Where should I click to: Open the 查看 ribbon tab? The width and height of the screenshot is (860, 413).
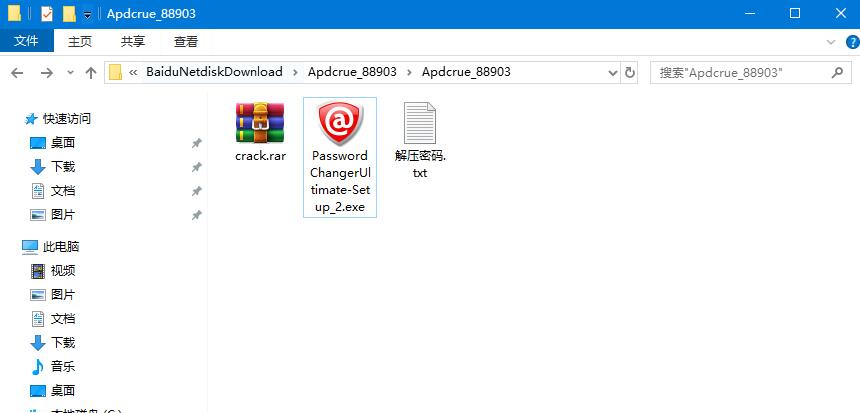[186, 41]
